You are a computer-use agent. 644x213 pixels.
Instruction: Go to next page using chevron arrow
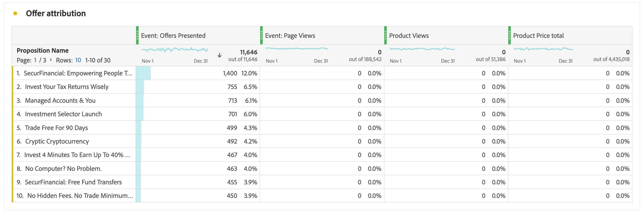[x=51, y=60]
